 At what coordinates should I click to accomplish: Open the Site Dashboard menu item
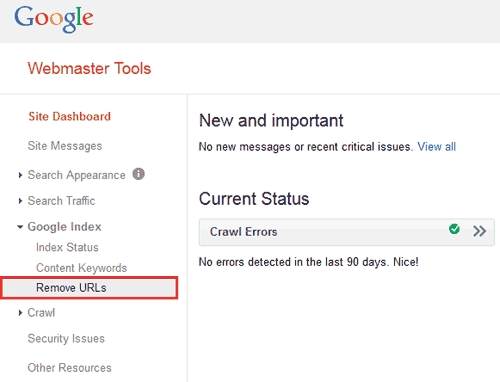[69, 116]
